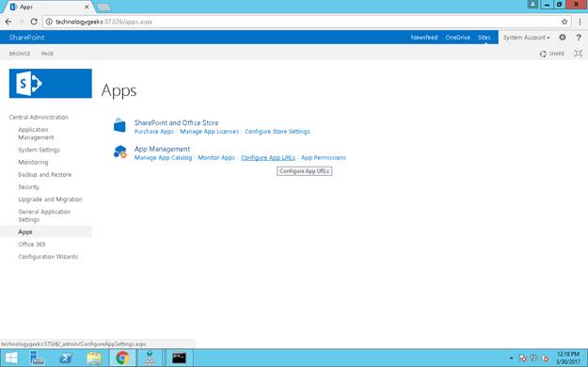588x367 pixels.
Task: Click the Chrome user profile icon
Action: coord(532,4)
